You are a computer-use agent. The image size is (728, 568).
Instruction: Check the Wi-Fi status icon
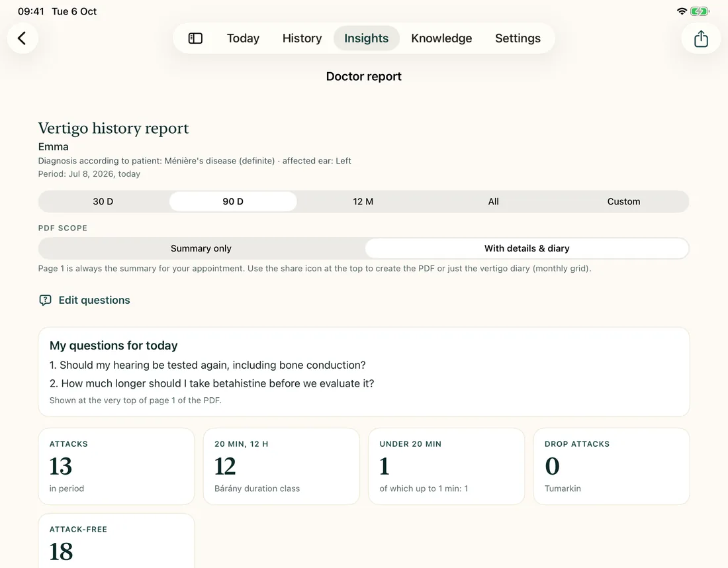pyautogui.click(x=682, y=11)
